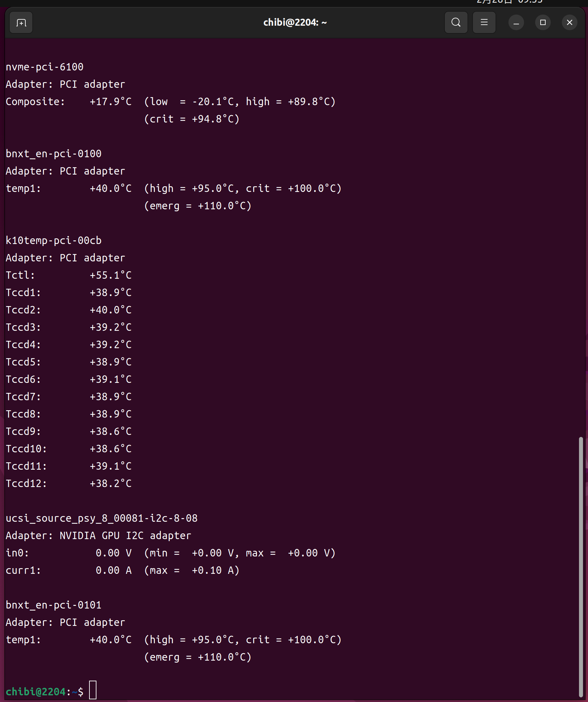
Task: Open the hamburger menu
Action: pyautogui.click(x=484, y=23)
